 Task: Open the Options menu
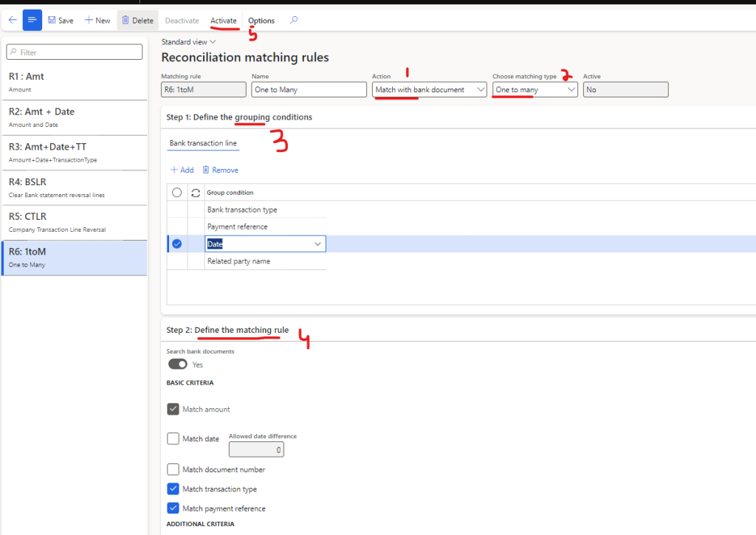tap(261, 21)
